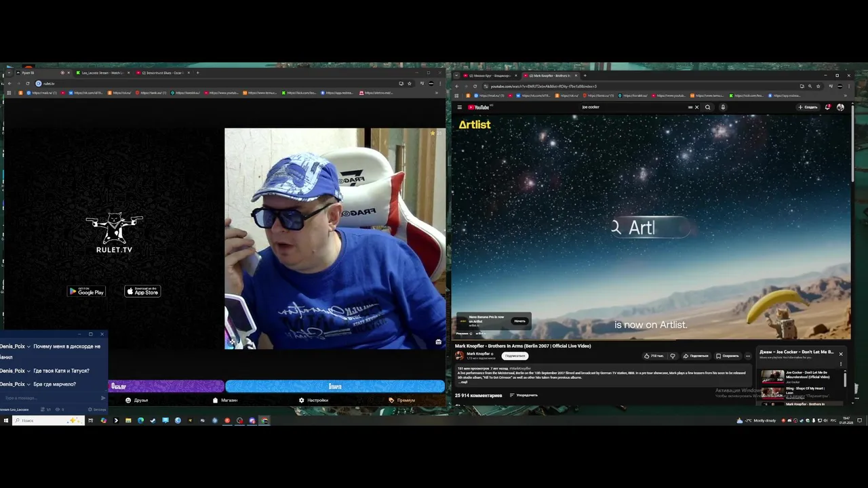Open 'Друзья' in Rulet bottom menu
Viewport: 868px width, 488px height.
tap(136, 401)
